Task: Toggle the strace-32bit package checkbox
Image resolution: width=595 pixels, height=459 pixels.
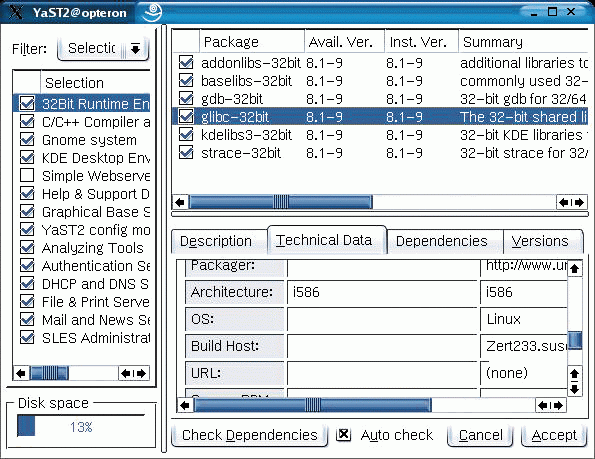Action: coord(186,152)
